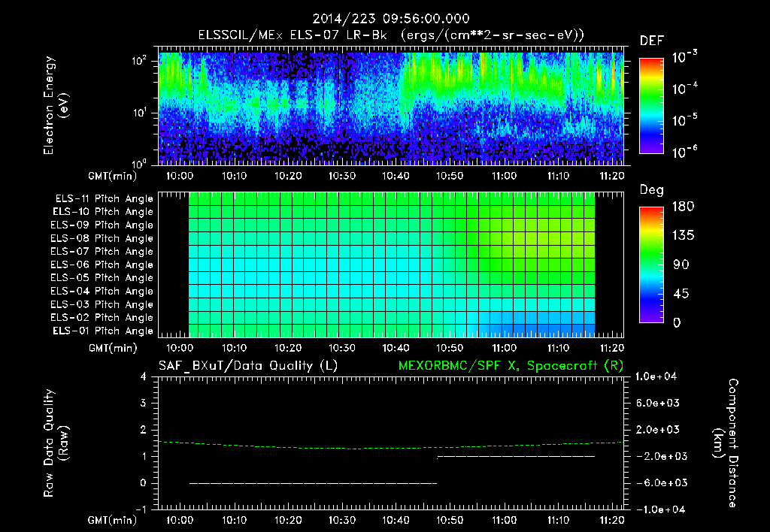Click the green MEXORBMC/SPF X, Spacecraft (R) label
Image resolution: width=770 pixels, height=532 pixels.
point(511,366)
